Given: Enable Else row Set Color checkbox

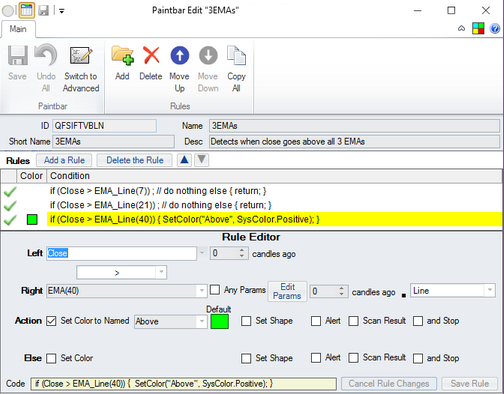Looking at the screenshot, I should click(x=51, y=358).
